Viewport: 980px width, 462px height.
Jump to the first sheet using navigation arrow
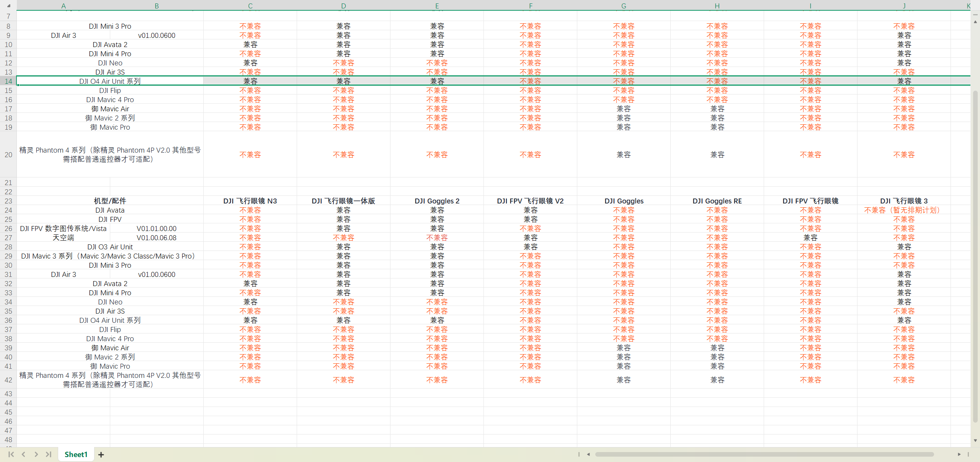tap(11, 454)
